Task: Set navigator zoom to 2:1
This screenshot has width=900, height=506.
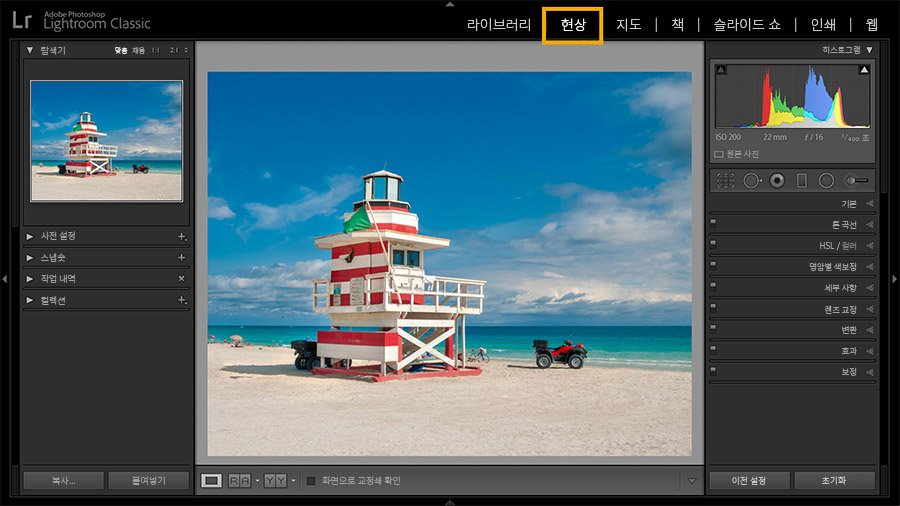Action: (x=174, y=50)
